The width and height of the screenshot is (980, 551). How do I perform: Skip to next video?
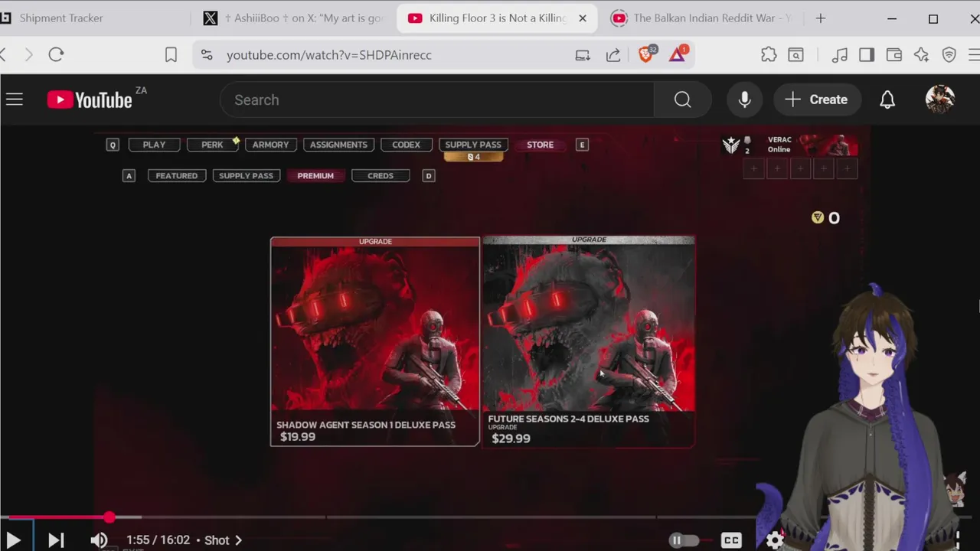56,540
